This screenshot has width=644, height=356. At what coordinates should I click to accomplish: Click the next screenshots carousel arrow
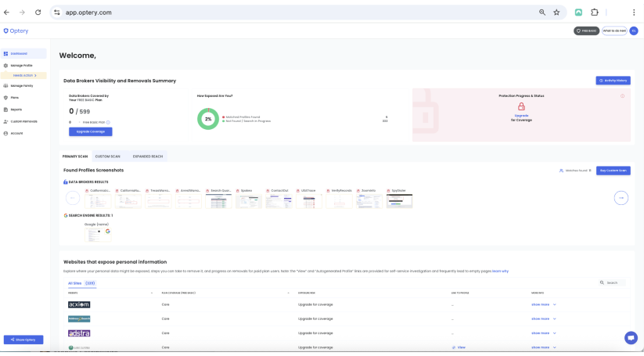click(621, 198)
